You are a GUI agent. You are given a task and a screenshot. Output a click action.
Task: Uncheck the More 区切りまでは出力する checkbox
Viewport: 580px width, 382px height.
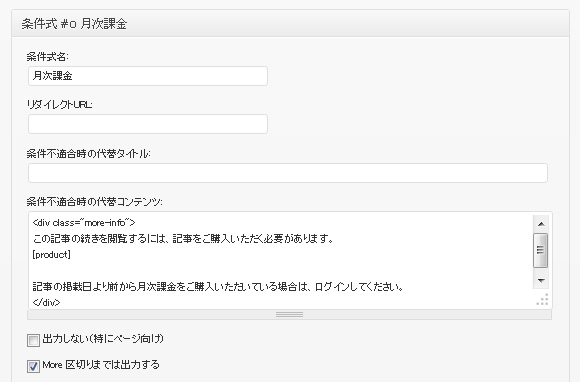point(33,366)
